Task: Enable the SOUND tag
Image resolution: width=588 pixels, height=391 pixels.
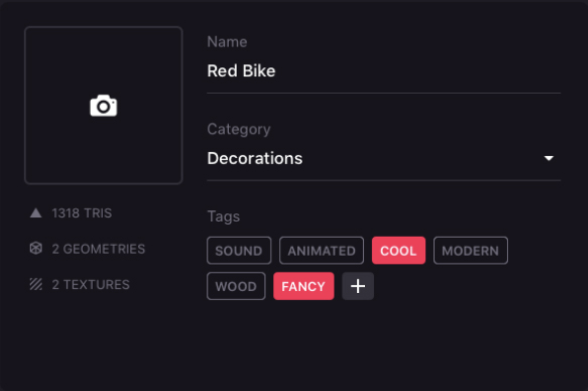Action: coord(239,250)
